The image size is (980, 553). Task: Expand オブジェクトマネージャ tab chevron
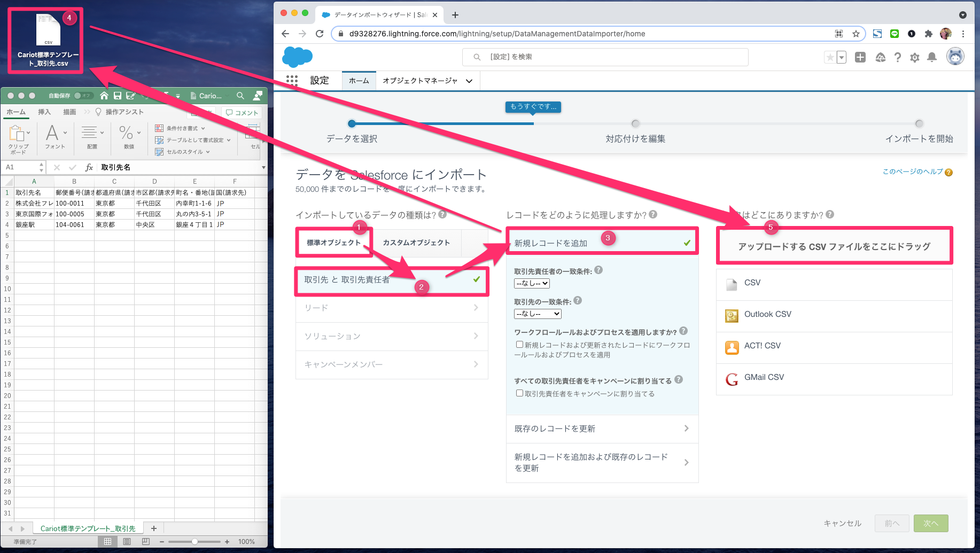tap(469, 81)
